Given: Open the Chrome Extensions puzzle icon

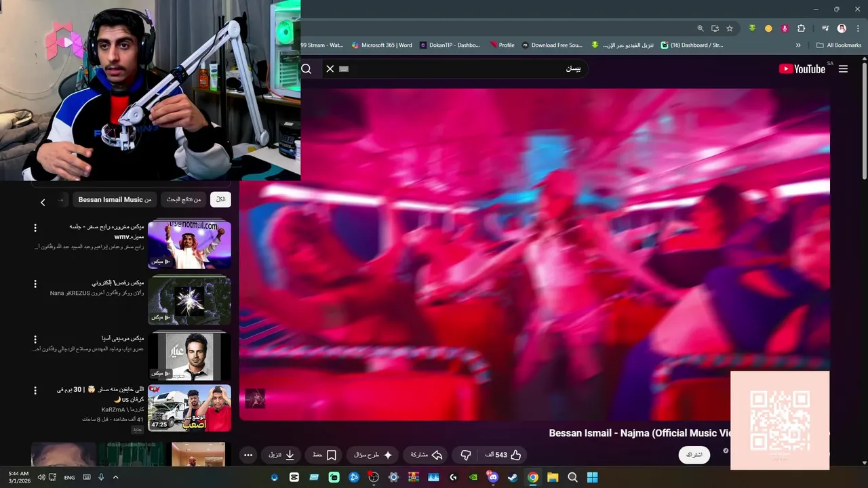Looking at the screenshot, I should [801, 28].
